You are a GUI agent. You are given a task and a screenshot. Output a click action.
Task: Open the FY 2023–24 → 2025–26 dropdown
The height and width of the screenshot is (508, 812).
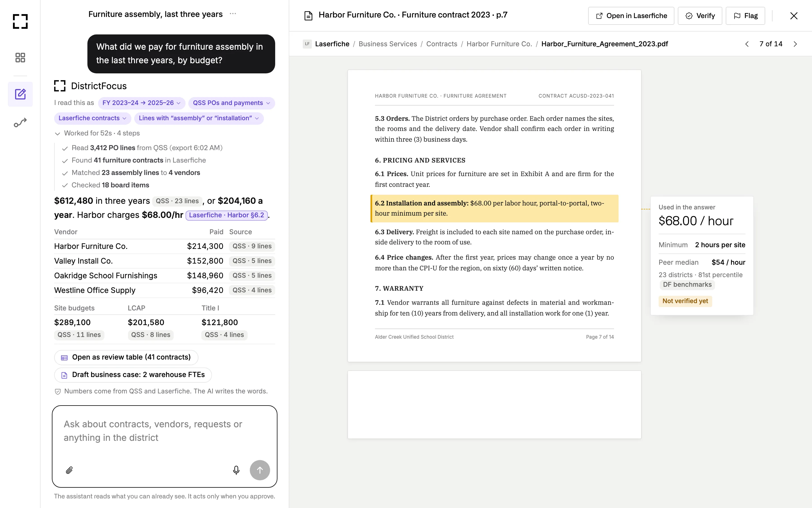tap(141, 103)
